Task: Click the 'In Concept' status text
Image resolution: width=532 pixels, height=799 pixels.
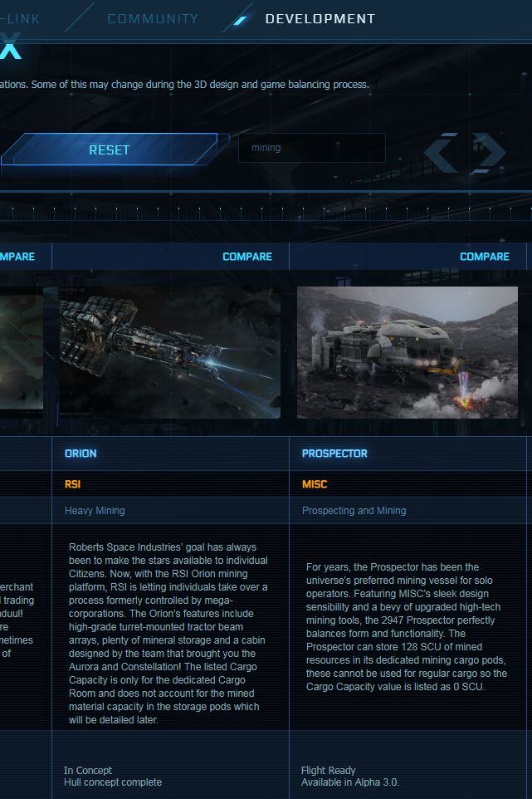Action: coord(88,770)
